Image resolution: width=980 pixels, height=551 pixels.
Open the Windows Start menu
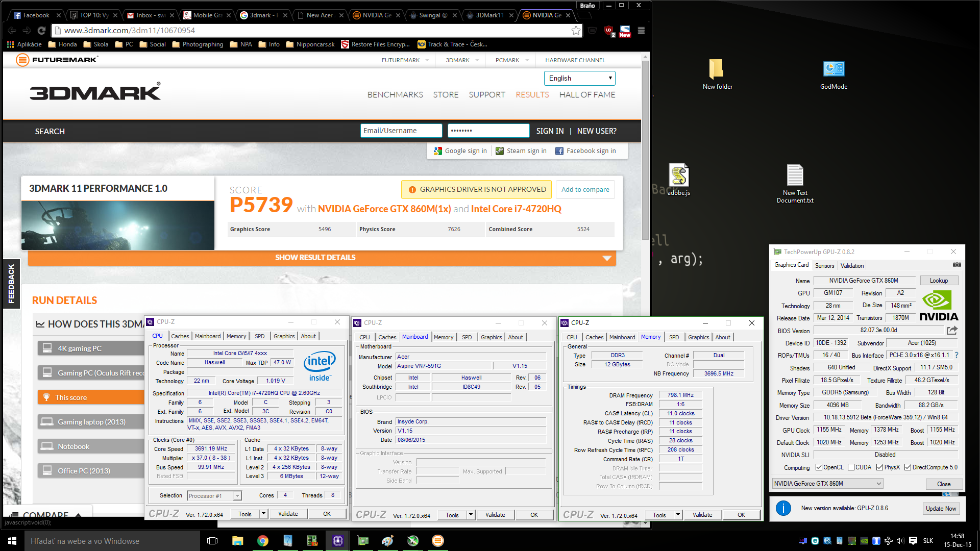(12, 541)
